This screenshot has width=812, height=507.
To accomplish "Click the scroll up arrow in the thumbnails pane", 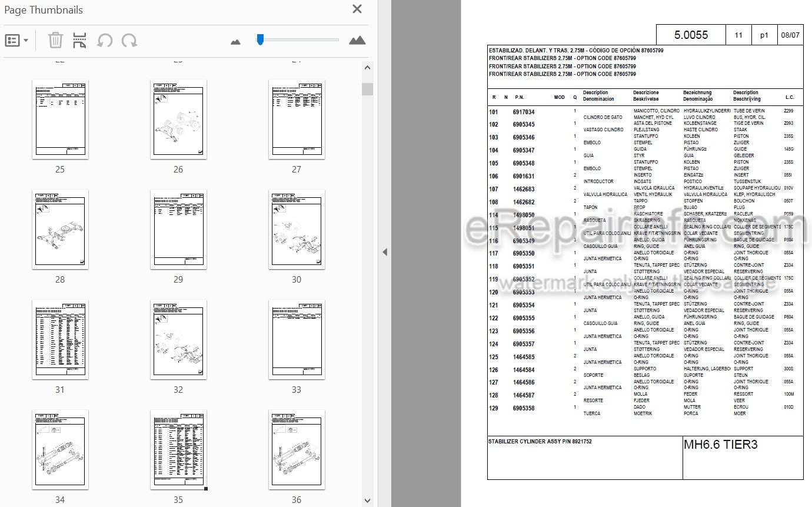I will pos(368,68).
